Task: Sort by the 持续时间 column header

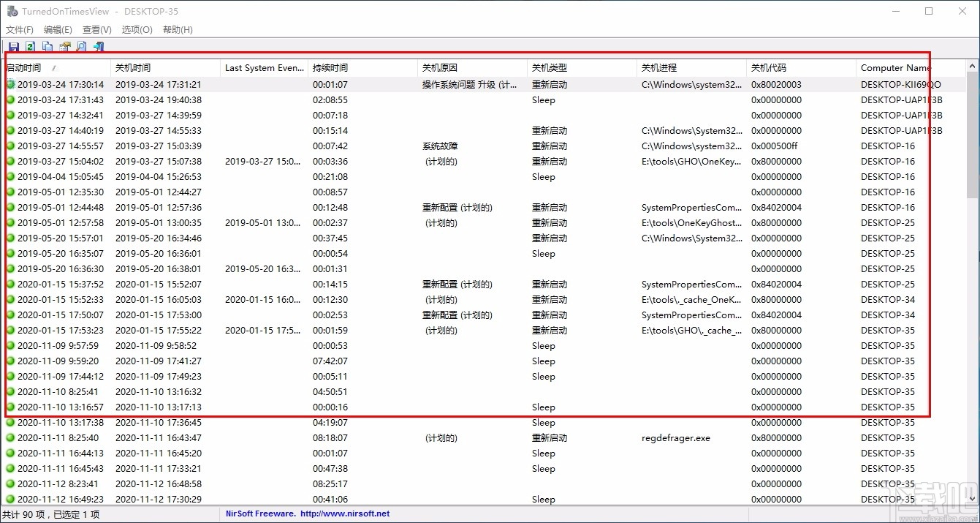Action: click(362, 68)
